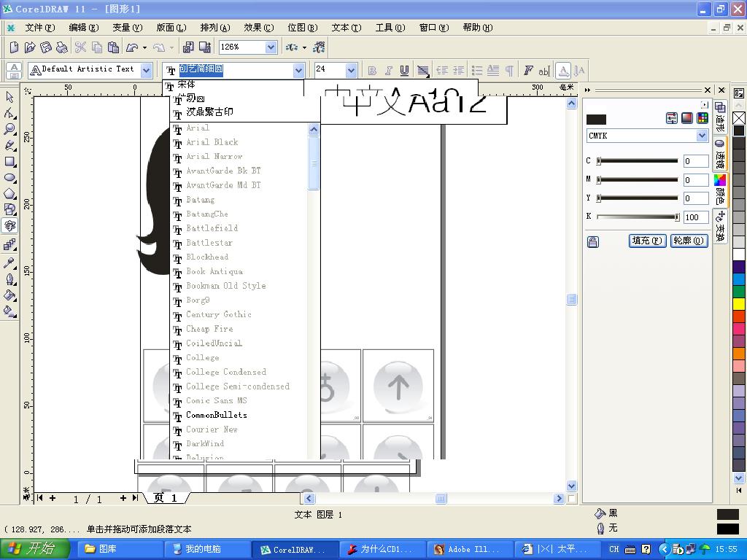Open the 编辑(E) menu
The image size is (747, 560).
coord(83,28)
